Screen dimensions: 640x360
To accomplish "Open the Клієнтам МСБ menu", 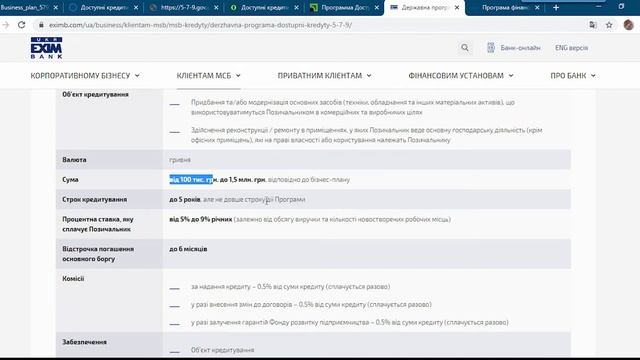I will pos(204,76).
